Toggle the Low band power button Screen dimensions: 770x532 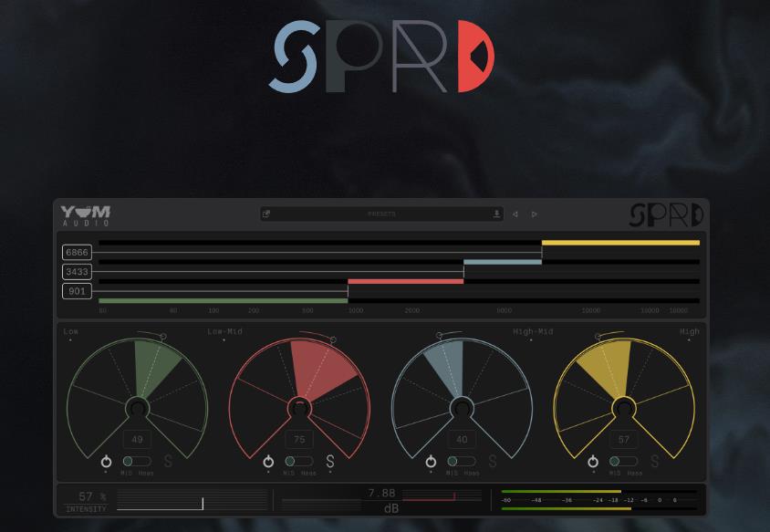tap(106, 461)
